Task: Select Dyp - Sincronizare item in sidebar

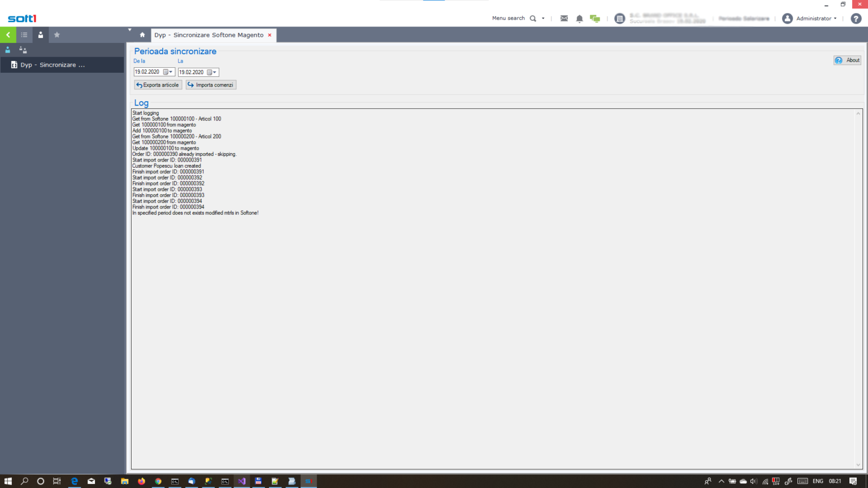Action: click(x=53, y=65)
